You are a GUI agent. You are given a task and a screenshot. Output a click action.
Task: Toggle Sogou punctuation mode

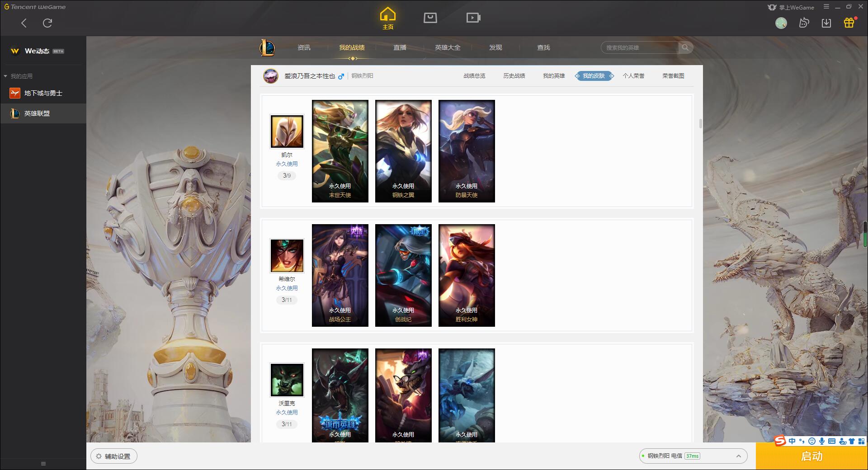(x=802, y=441)
